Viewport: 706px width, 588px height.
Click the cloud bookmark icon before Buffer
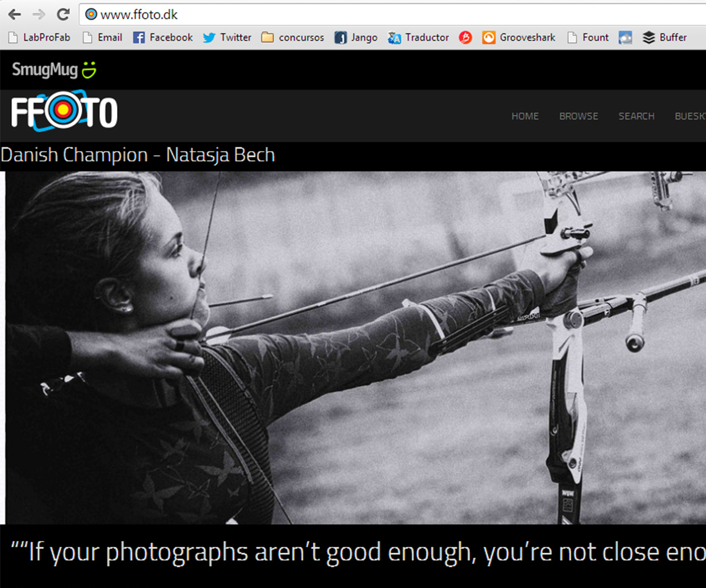pos(625,38)
